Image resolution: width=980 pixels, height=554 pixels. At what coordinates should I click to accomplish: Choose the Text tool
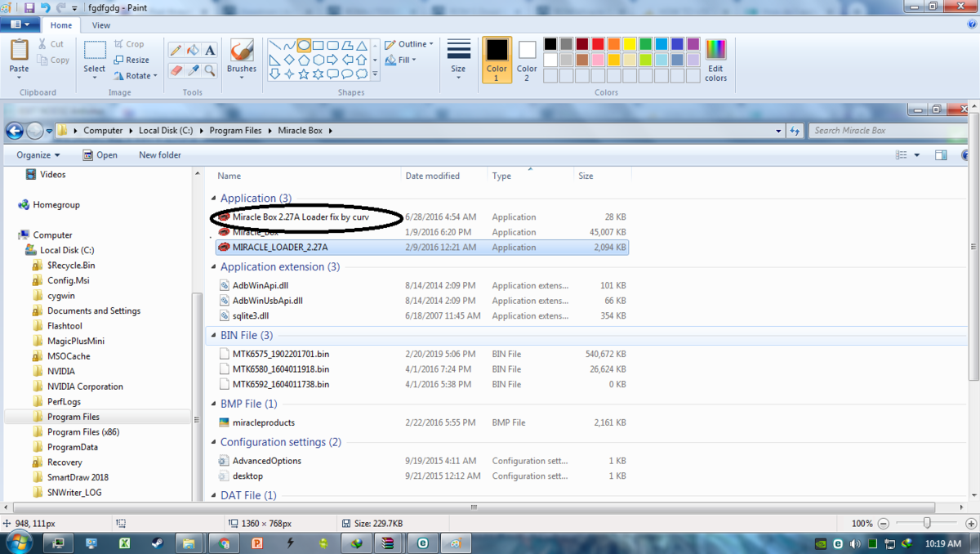click(x=210, y=50)
